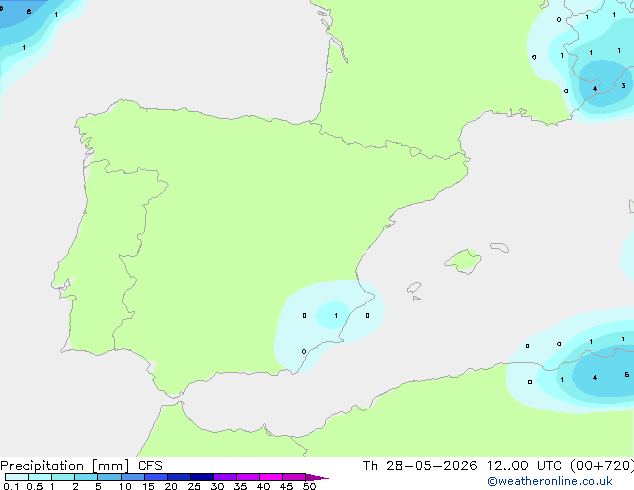The width and height of the screenshot is (634, 490).
Task: Click the "Precipitation" title word
Action: [x=42, y=466]
